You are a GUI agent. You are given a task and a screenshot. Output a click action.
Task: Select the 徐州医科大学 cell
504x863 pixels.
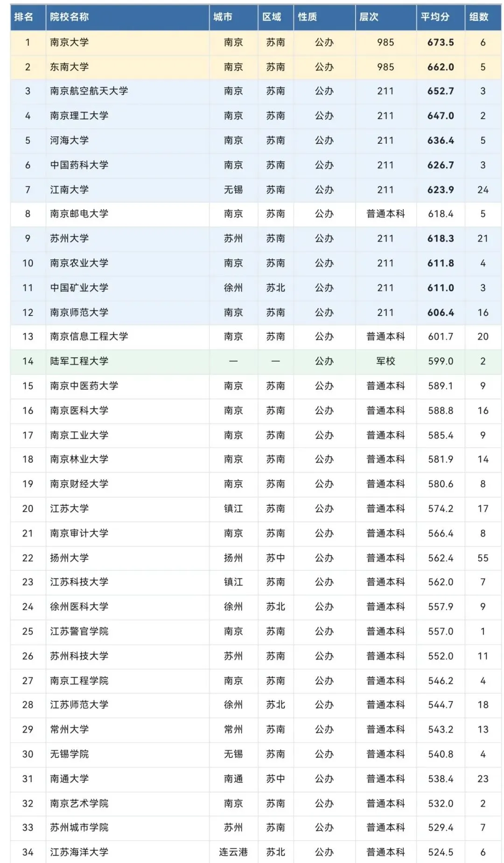(x=127, y=607)
